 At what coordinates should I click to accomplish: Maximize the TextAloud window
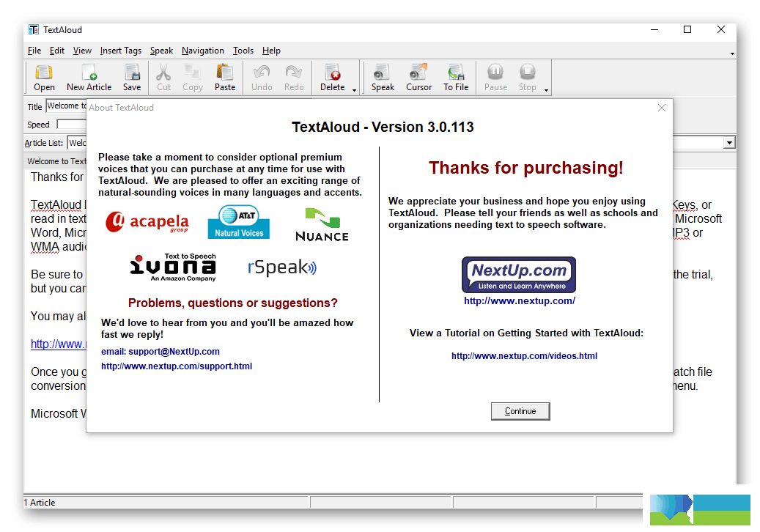(687, 29)
